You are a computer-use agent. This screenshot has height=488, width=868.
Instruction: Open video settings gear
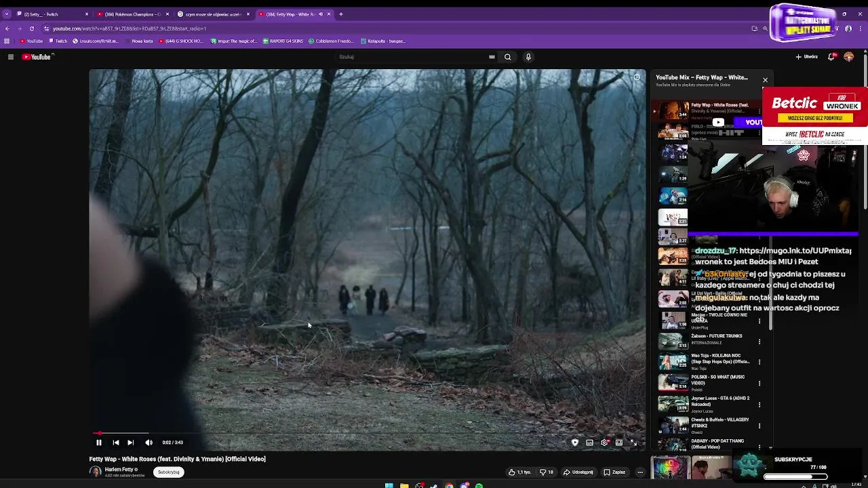click(x=604, y=443)
